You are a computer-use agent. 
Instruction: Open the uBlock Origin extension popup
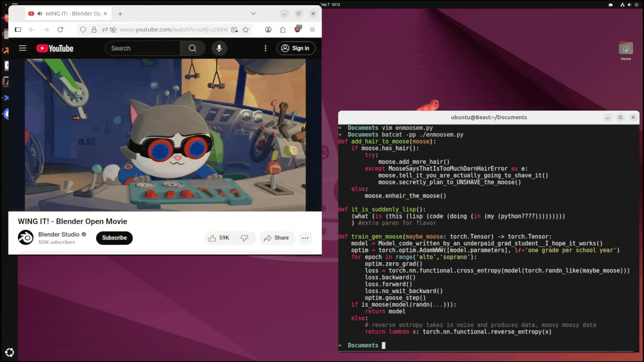[x=297, y=29]
